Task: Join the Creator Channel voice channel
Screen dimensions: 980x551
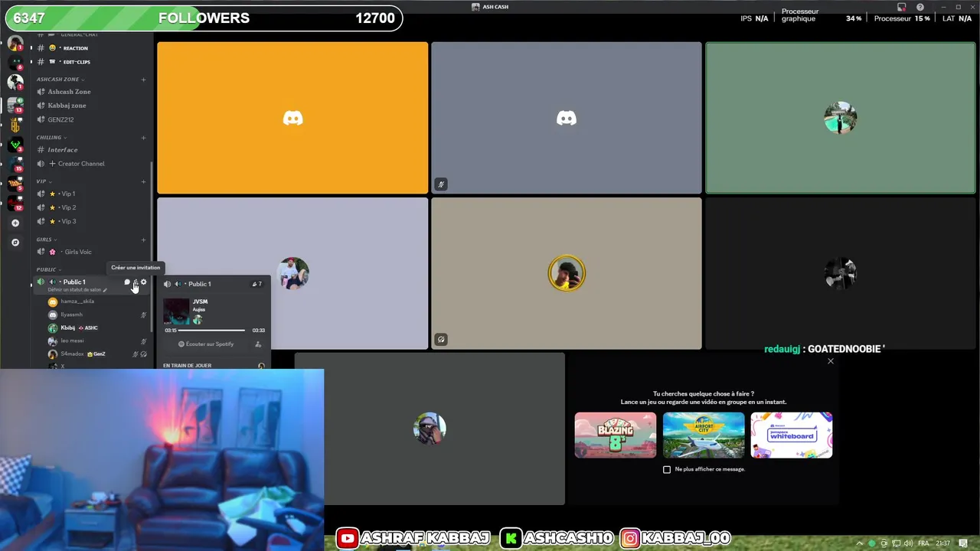Action: 92,164
